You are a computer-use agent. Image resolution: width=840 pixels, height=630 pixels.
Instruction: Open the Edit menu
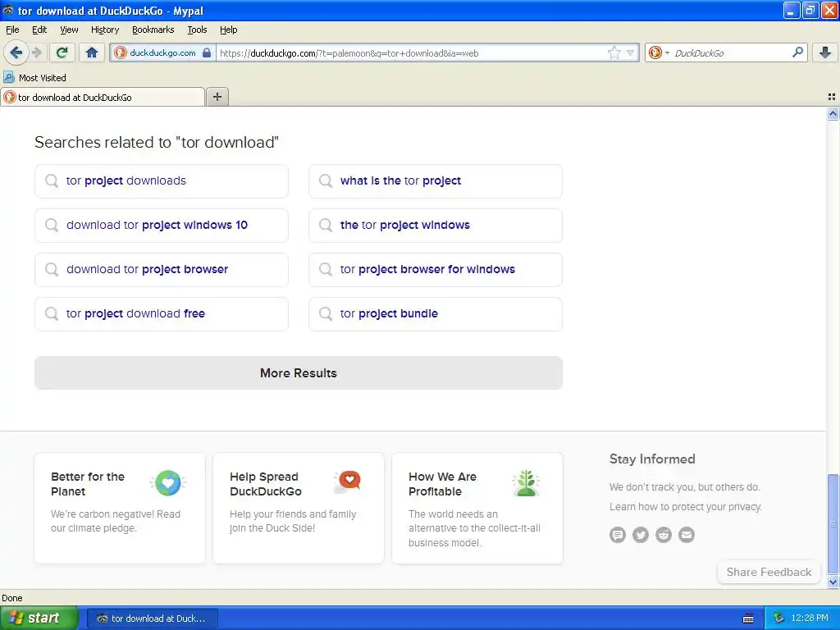tap(39, 30)
